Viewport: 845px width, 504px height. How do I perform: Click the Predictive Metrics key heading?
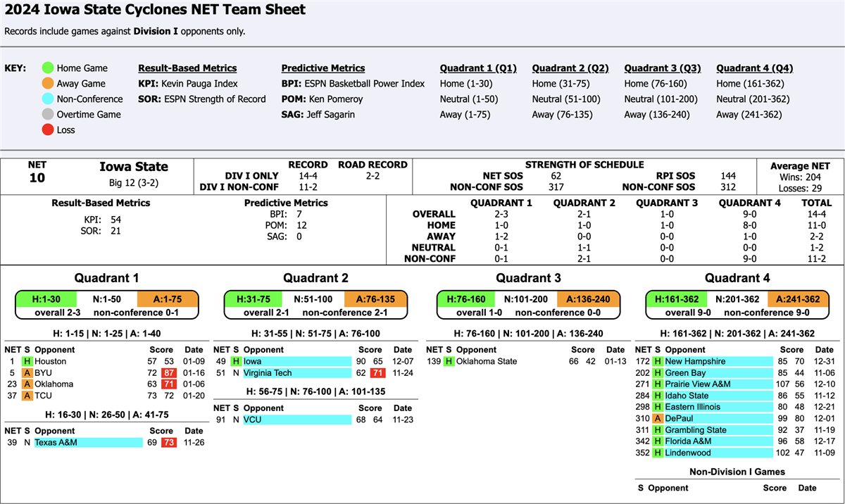(323, 68)
